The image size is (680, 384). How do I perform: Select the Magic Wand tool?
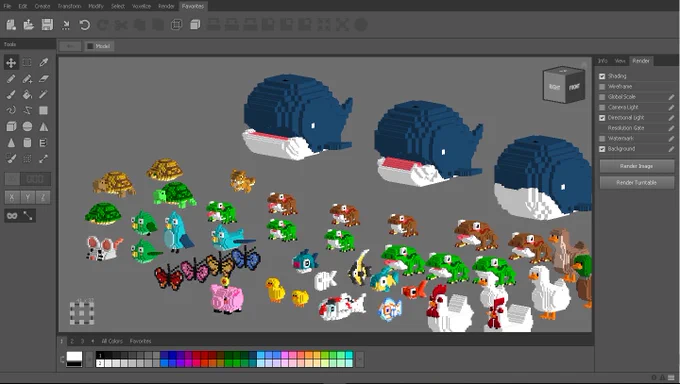[43, 95]
